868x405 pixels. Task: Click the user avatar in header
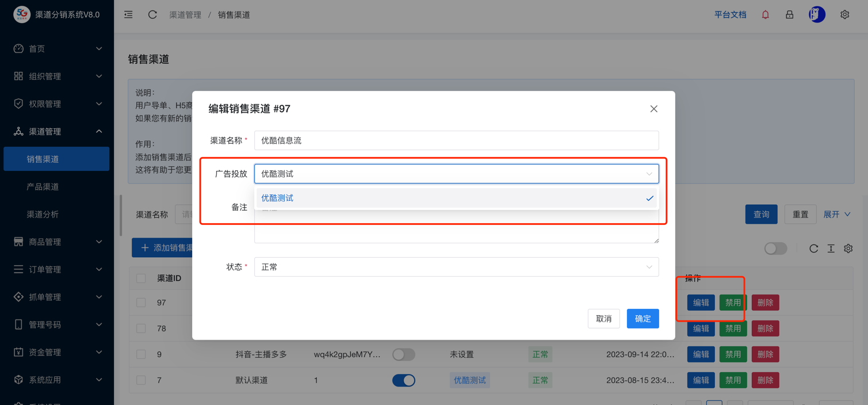817,15
